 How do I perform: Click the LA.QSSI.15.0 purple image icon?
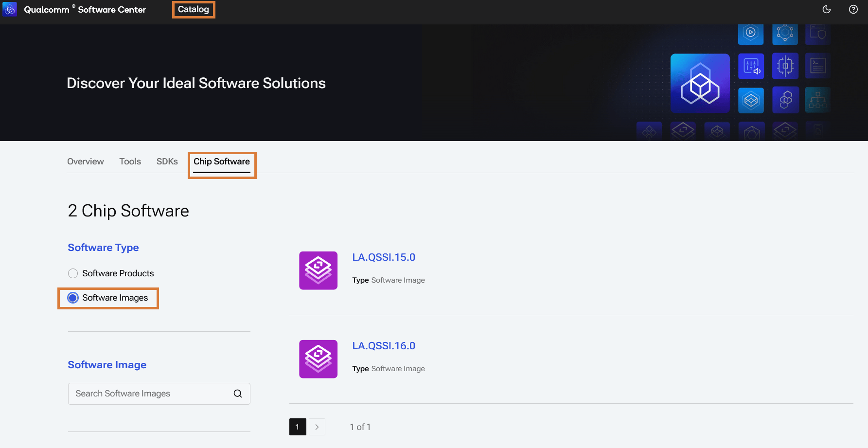pos(319,270)
